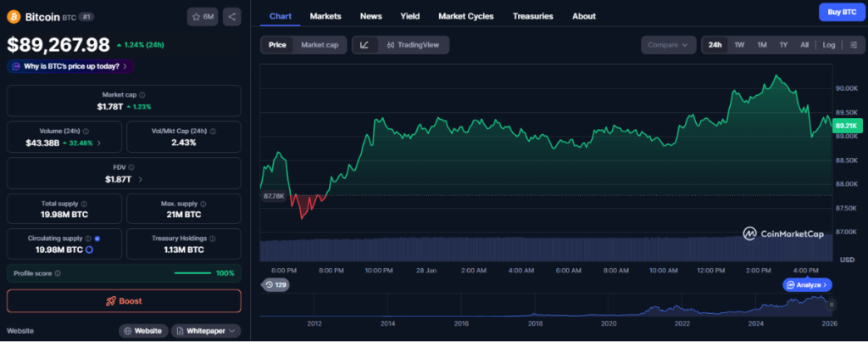Image resolution: width=868 pixels, height=342 pixels.
Task: Click the Market cap info icon
Action: pos(142,96)
